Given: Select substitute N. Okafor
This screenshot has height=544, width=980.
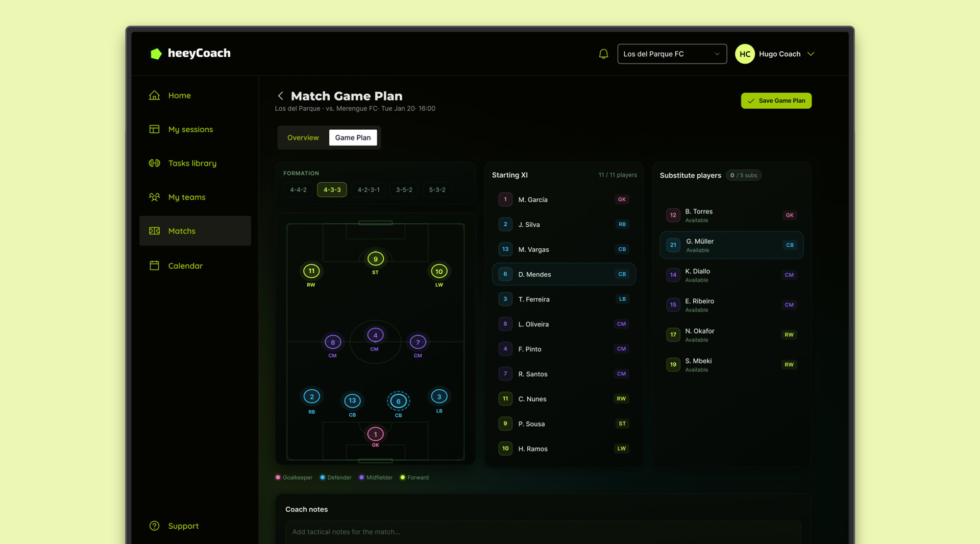Looking at the screenshot, I should (731, 335).
